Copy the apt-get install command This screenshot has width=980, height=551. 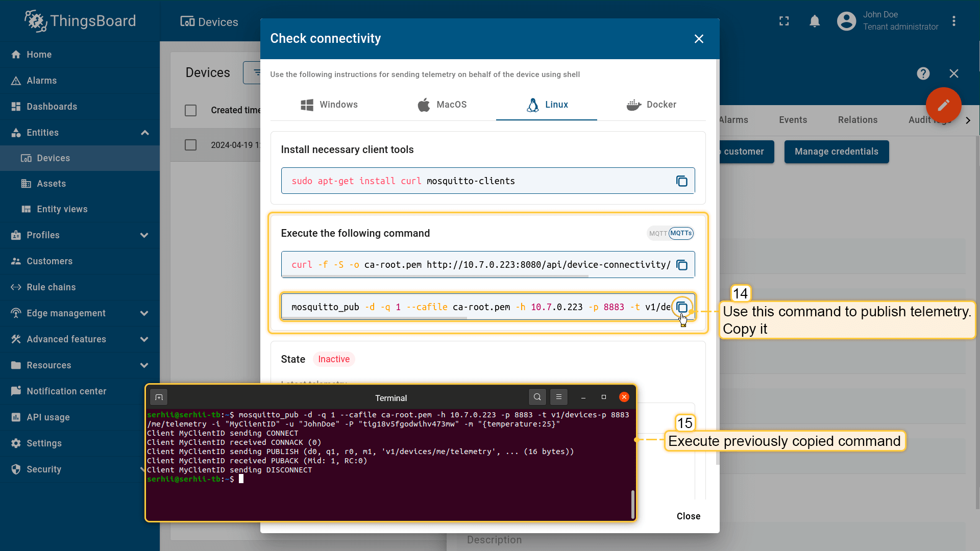tap(681, 181)
